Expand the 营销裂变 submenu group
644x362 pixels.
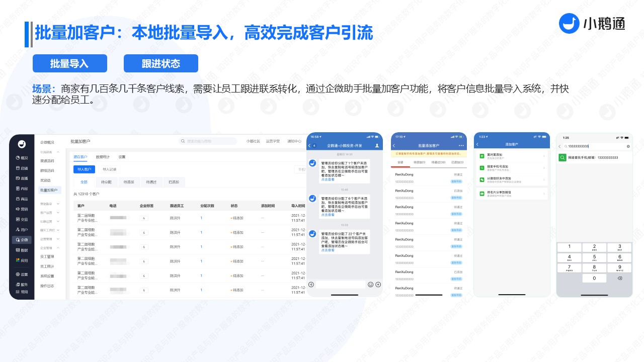click(x=49, y=204)
